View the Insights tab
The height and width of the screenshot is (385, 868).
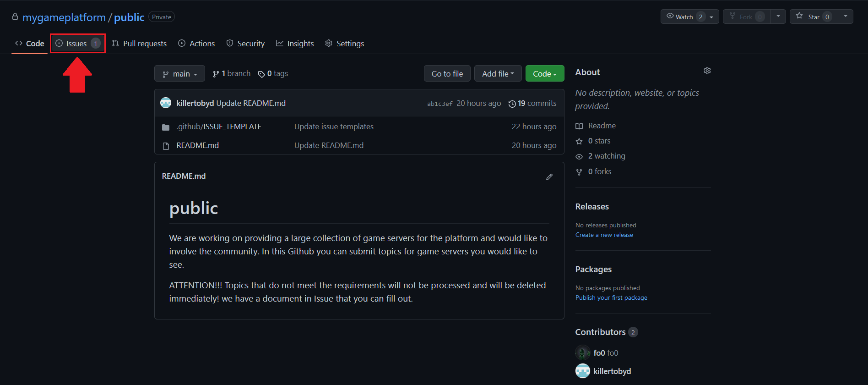pyautogui.click(x=295, y=44)
